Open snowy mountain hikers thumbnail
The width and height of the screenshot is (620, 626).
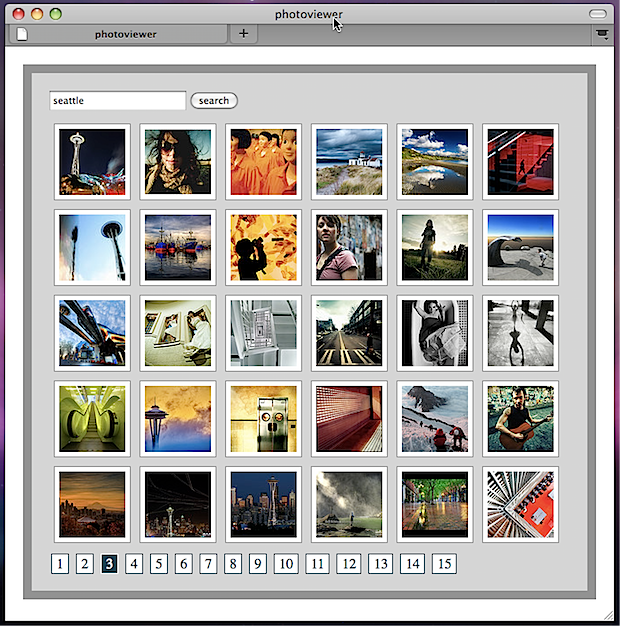(435, 419)
